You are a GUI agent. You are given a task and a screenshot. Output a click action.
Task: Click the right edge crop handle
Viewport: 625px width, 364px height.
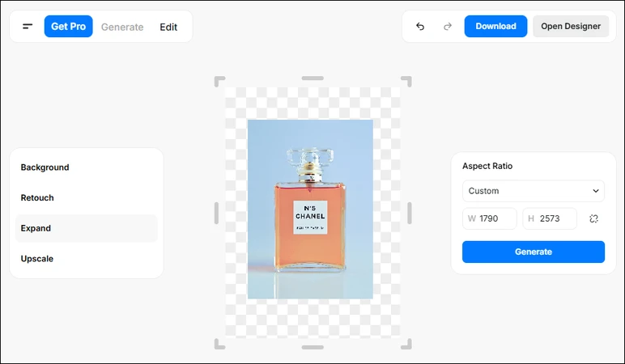410,213
